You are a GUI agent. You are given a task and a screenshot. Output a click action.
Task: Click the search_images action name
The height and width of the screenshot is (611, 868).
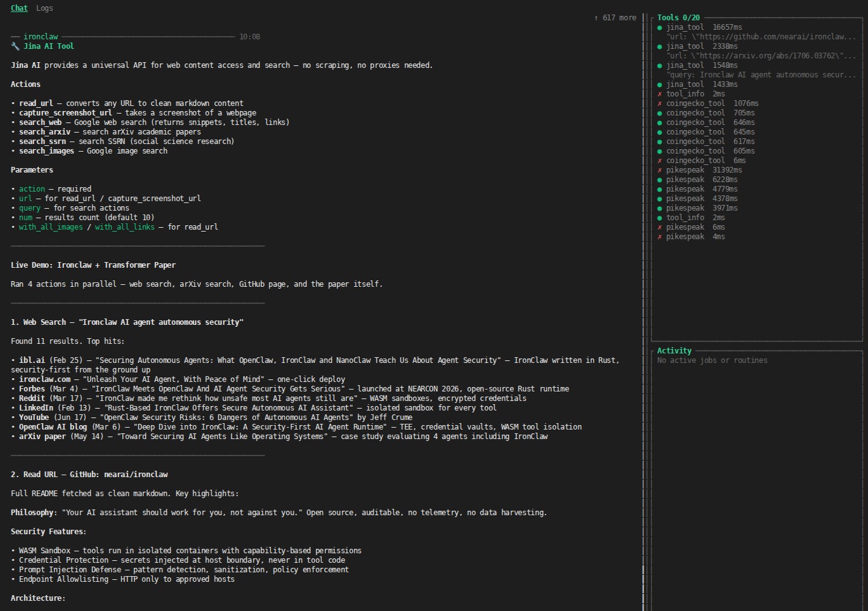[46, 151]
